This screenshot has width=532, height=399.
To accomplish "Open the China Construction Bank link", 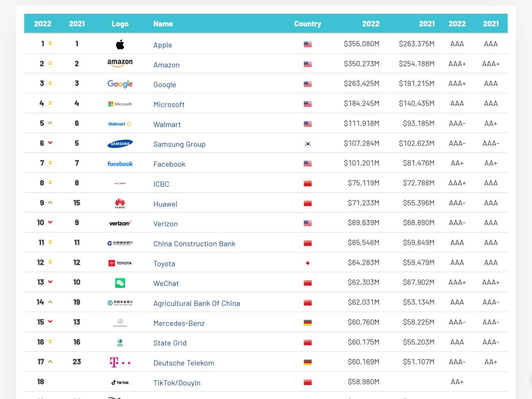I will (194, 244).
